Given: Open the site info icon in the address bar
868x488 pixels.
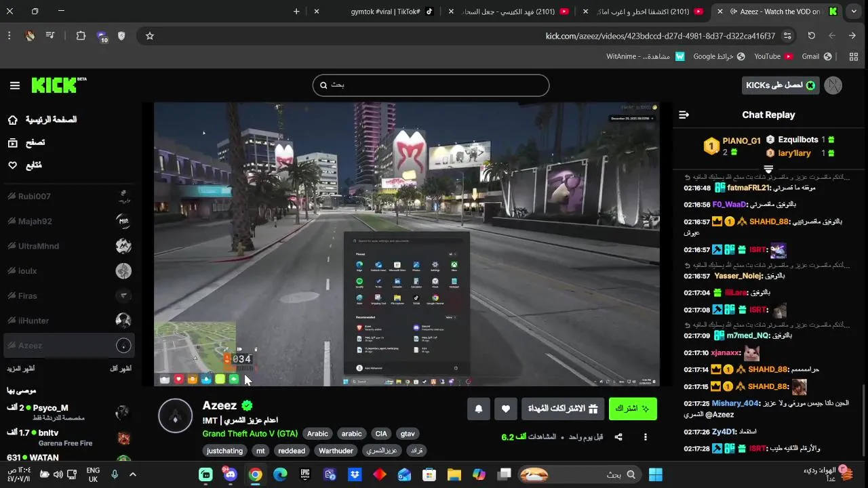Looking at the screenshot, I should coord(787,36).
